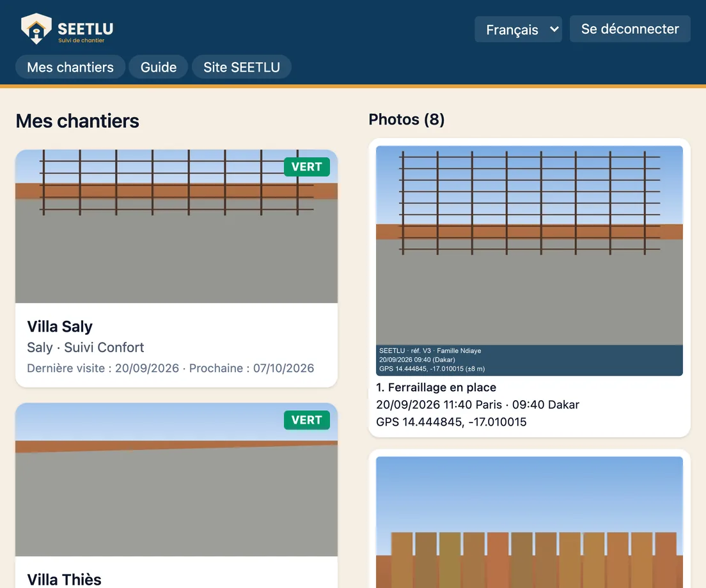Open the Villa Thiès site photo thumbnail
Screen dimensions: 706x588
pos(176,479)
